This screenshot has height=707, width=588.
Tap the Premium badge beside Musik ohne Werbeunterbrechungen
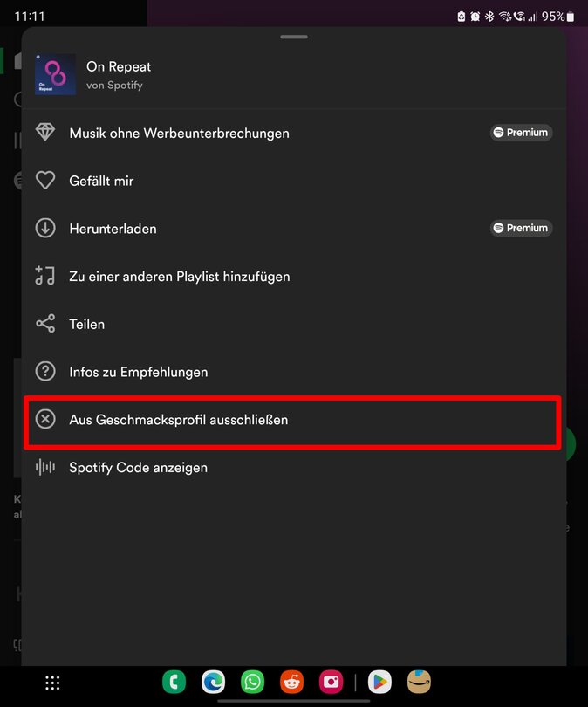pos(521,133)
